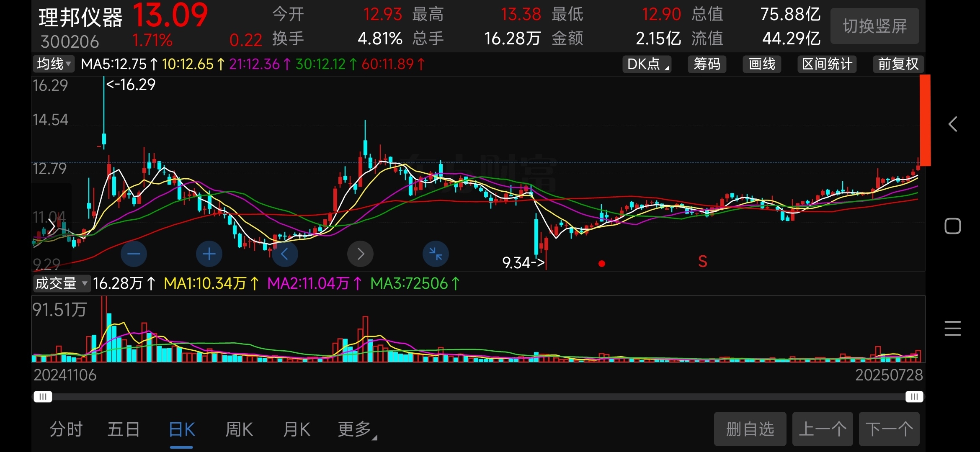The image size is (980, 452).
Task: Expand the DK点 options
Action: click(647, 64)
